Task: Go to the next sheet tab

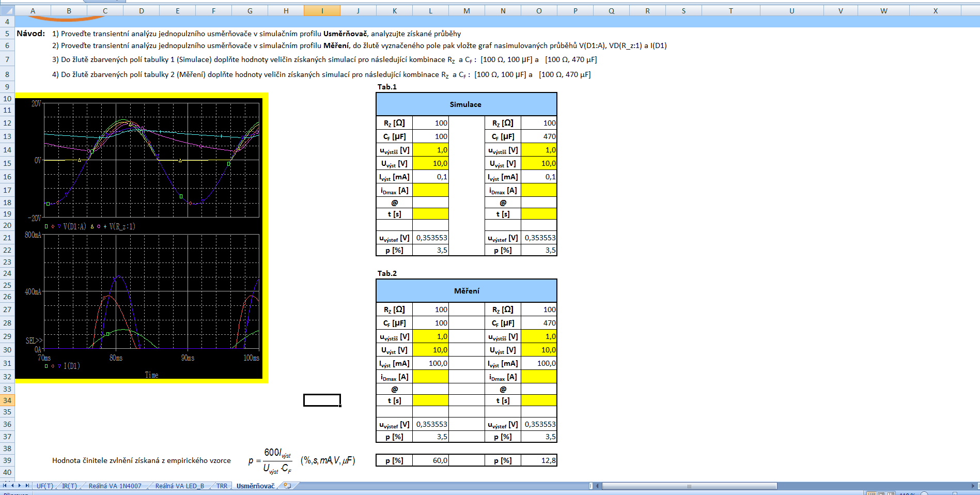Action: pos(20,486)
